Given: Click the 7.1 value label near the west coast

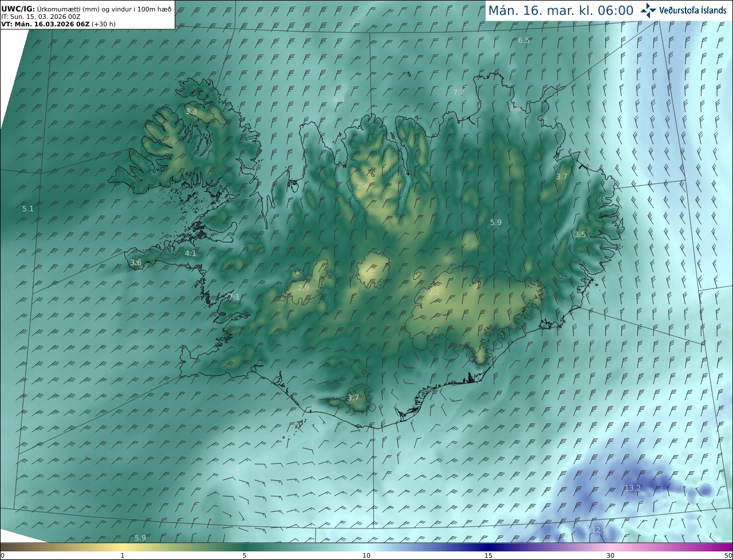Looking at the screenshot, I should tap(234, 297).
